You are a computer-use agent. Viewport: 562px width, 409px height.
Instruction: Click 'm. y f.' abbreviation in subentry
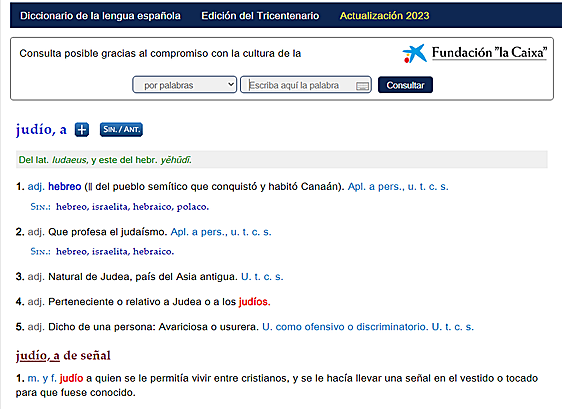(42, 378)
